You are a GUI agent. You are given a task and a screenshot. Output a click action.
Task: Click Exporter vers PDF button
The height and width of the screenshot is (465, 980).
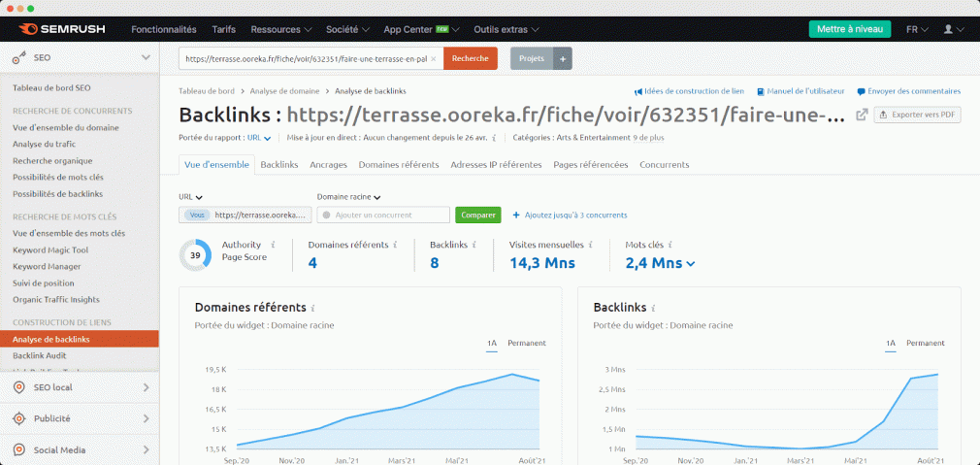(917, 115)
